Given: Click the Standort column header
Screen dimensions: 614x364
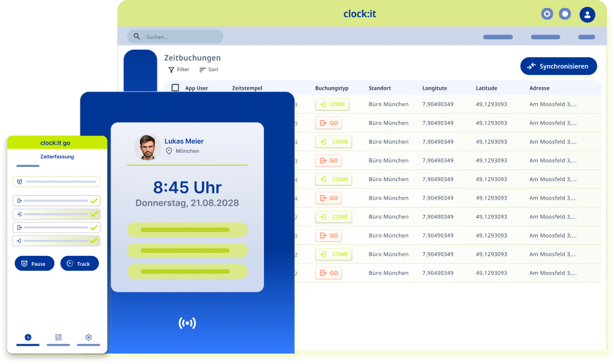Looking at the screenshot, I should [379, 88].
